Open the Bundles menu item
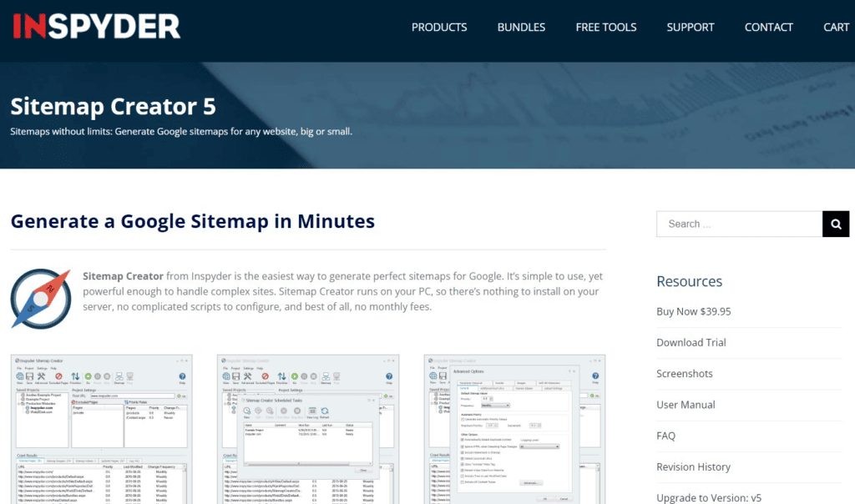855x504 pixels. click(521, 28)
